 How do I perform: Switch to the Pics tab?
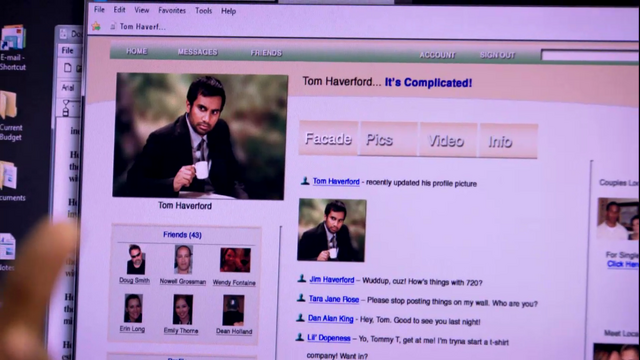[x=388, y=140]
